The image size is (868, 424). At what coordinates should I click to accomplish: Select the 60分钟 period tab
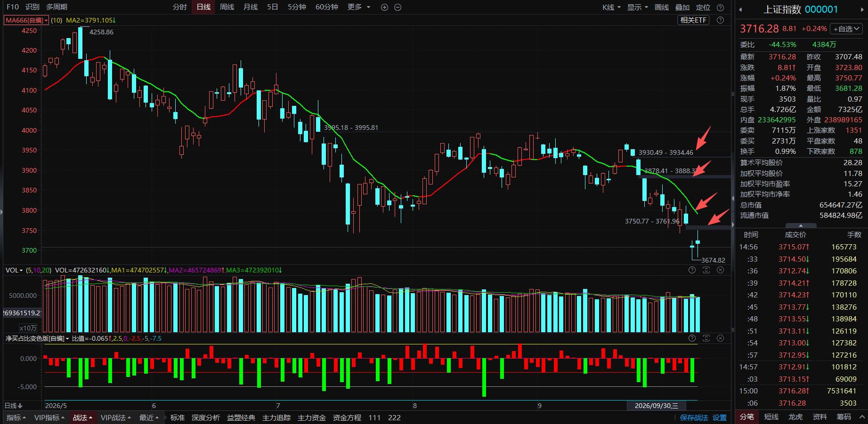click(x=327, y=7)
